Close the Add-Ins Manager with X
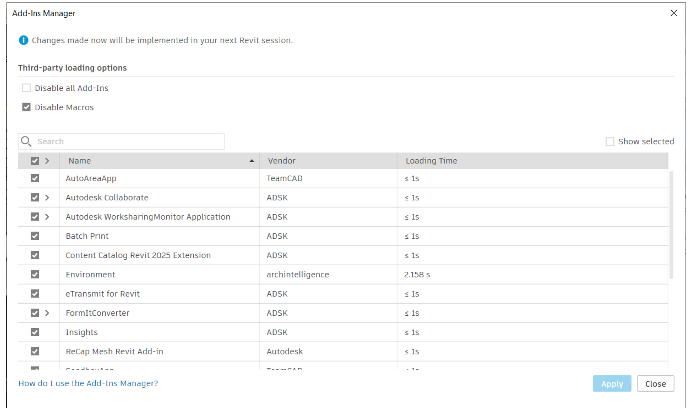 [x=674, y=13]
